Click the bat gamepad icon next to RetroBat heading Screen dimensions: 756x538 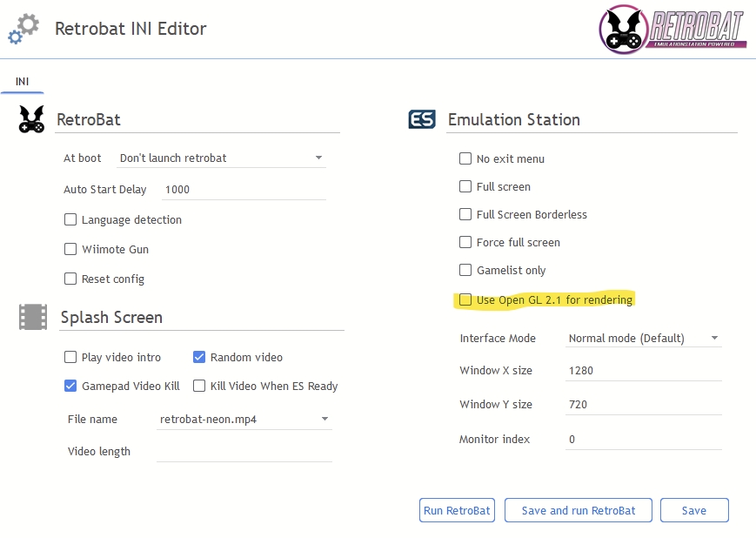tap(32, 119)
